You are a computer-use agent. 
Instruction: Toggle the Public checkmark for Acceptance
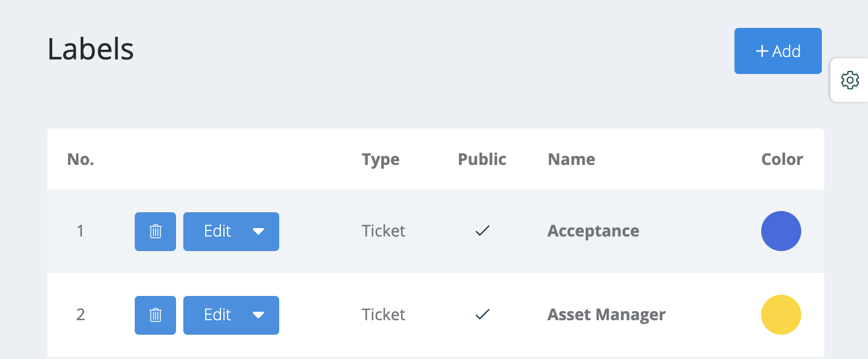(483, 231)
